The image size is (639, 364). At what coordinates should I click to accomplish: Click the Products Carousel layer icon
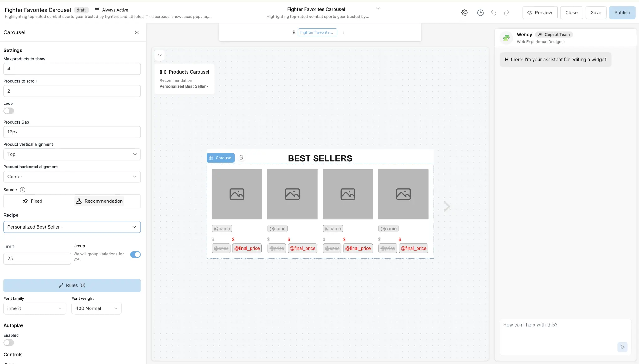(163, 72)
